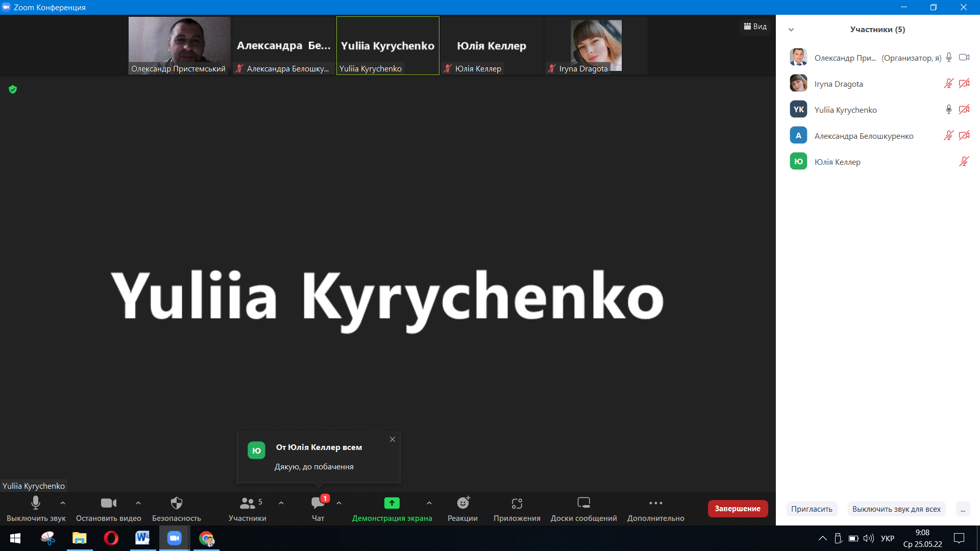Click YK avatar of Yuliia Kyrychenko
This screenshot has height=551, width=980.
pos(798,109)
